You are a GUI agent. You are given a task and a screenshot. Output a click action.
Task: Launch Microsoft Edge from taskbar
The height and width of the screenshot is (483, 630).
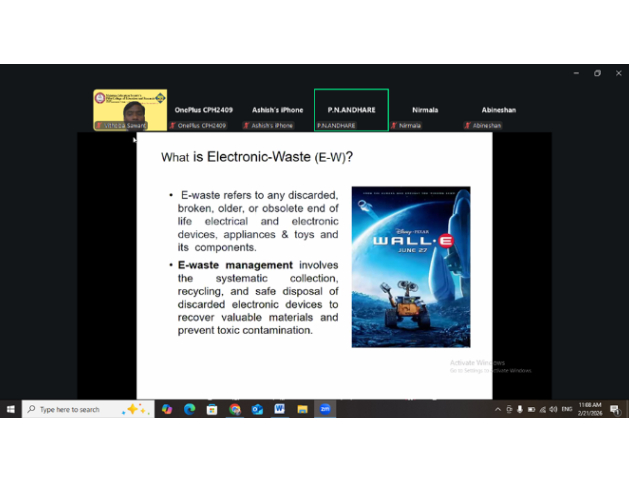[x=189, y=409]
